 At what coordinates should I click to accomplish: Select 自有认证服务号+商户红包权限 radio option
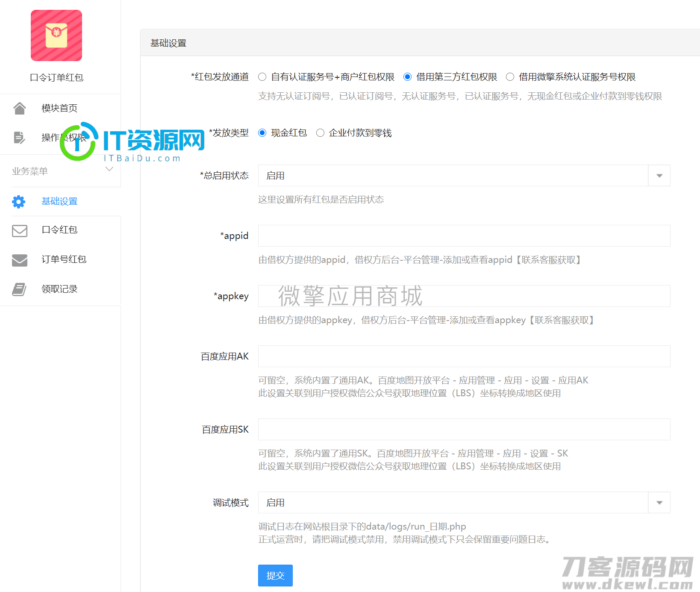[x=262, y=77]
